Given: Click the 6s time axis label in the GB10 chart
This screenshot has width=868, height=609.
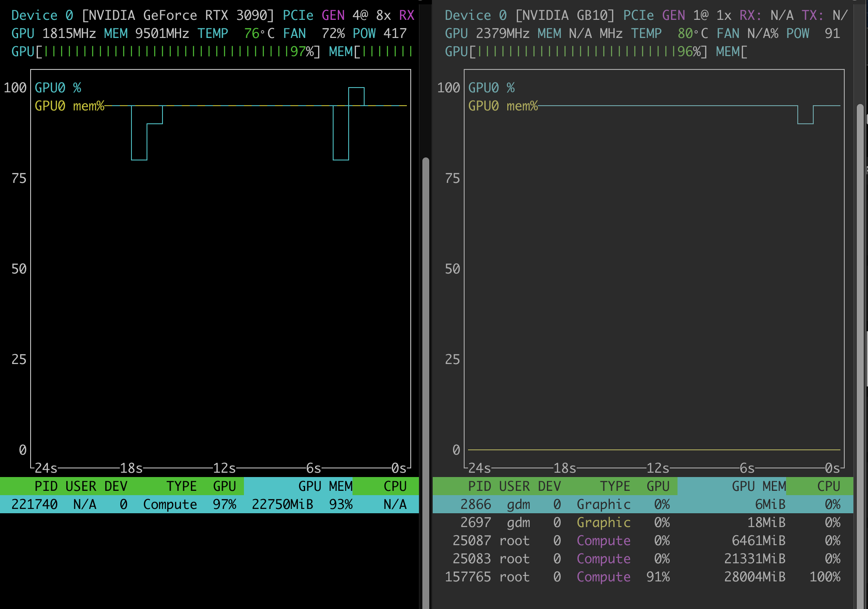Looking at the screenshot, I should (747, 468).
